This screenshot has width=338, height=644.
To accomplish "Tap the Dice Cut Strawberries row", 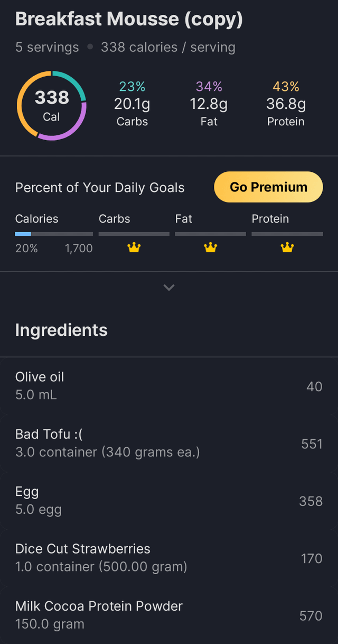I will (x=169, y=558).
